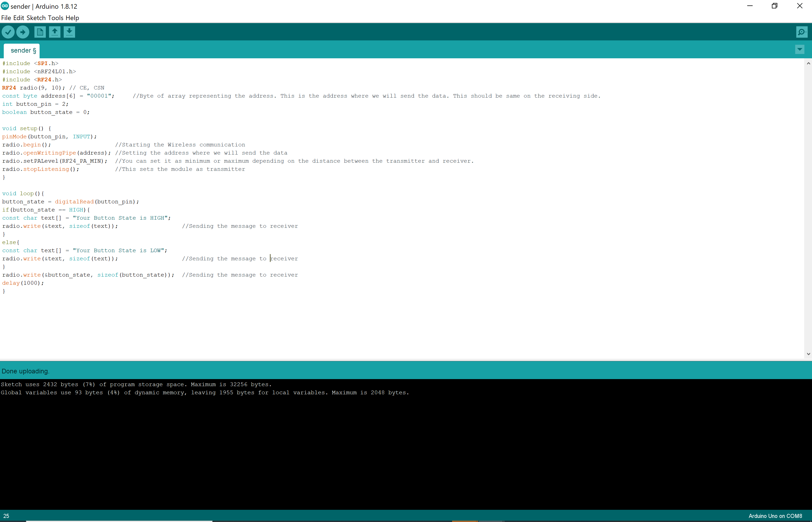The image size is (812, 522).
Task: Open the Sketch menu
Action: coord(36,18)
